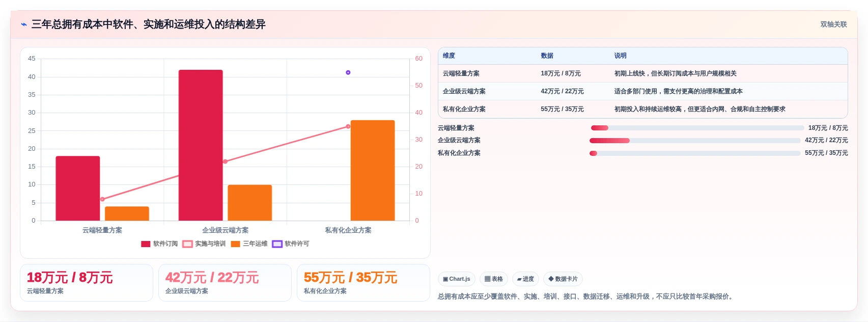Viewport: 868px width, 322px height.
Task: Click the line point above 私有化企业方案
Action: pyautogui.click(x=348, y=126)
